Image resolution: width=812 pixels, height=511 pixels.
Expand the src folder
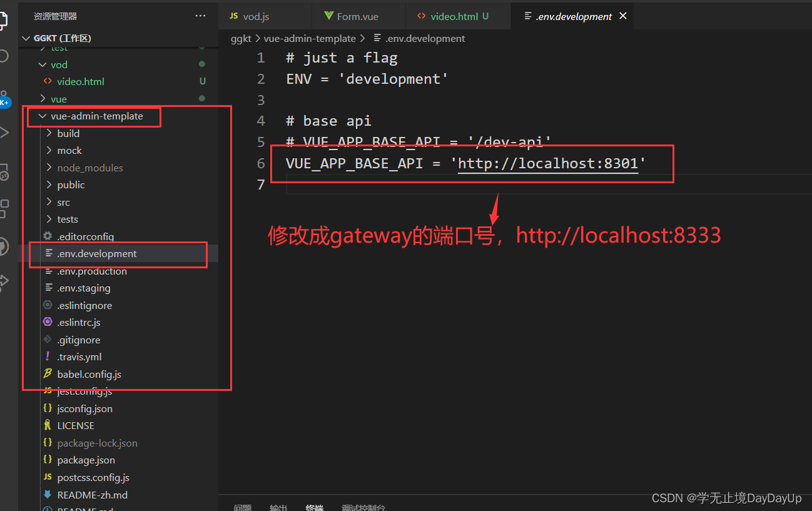coord(49,202)
